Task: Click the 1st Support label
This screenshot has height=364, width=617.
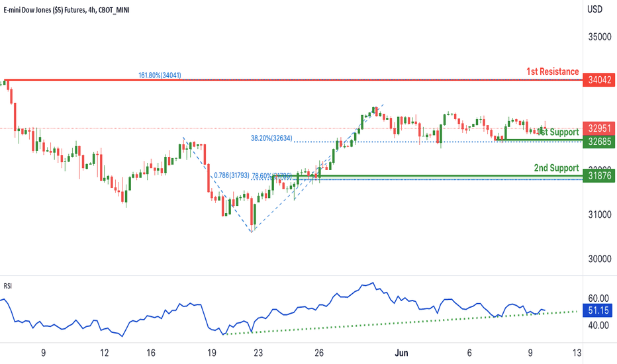Action: (558, 132)
